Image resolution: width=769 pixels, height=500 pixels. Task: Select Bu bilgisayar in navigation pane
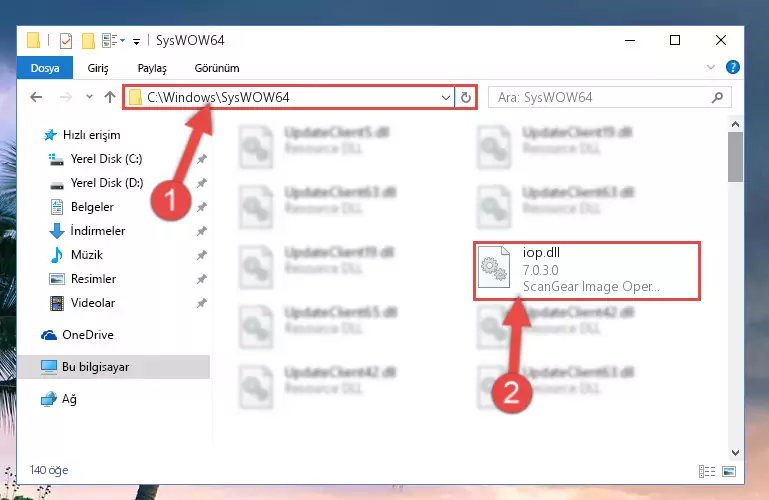114,367
